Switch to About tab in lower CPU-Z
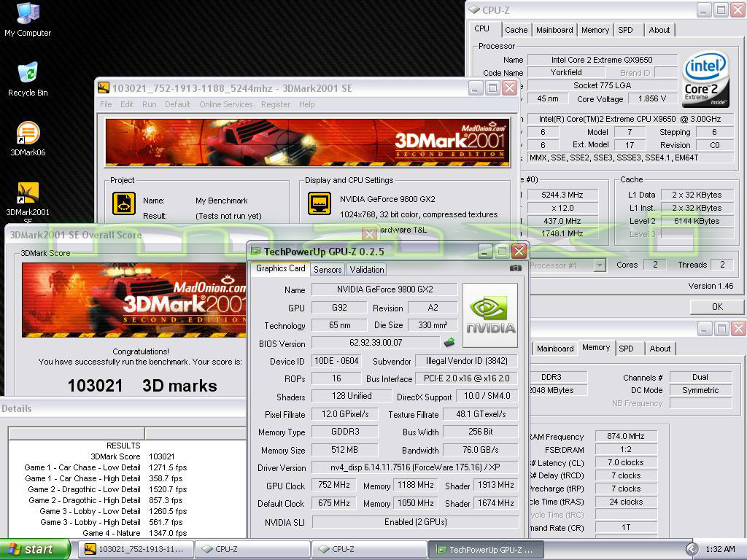This screenshot has height=560, width=747. [x=659, y=349]
